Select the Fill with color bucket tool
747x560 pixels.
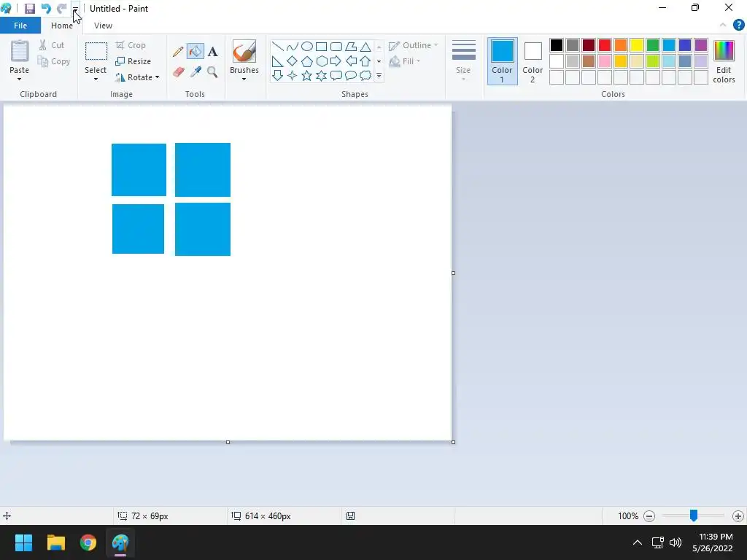coord(196,52)
